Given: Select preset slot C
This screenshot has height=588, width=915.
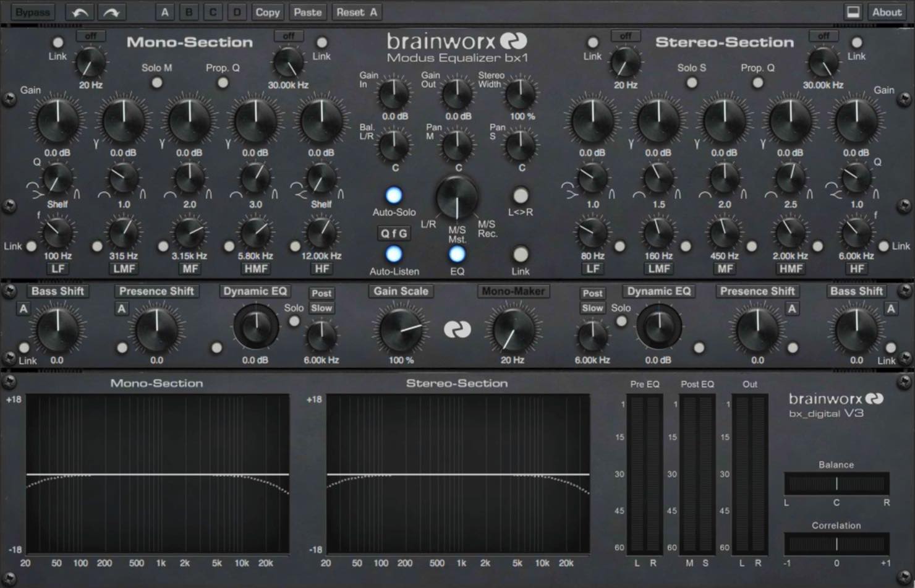Looking at the screenshot, I should (x=213, y=12).
